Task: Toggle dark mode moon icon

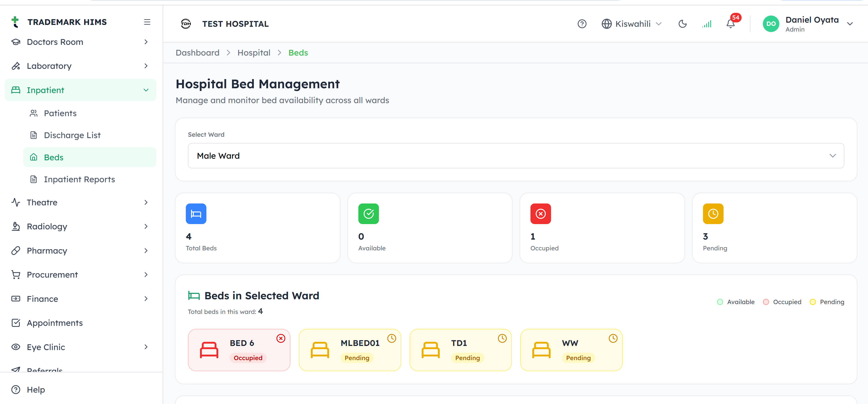Action: pos(682,24)
